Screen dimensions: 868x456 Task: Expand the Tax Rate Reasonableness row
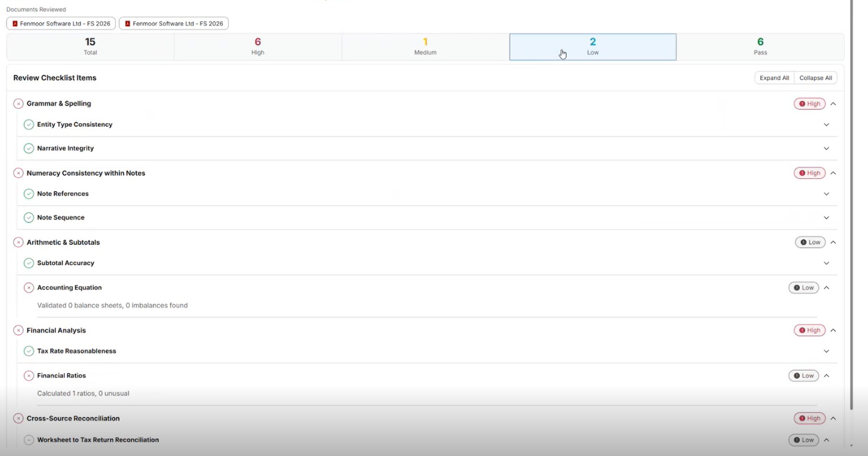pos(826,351)
